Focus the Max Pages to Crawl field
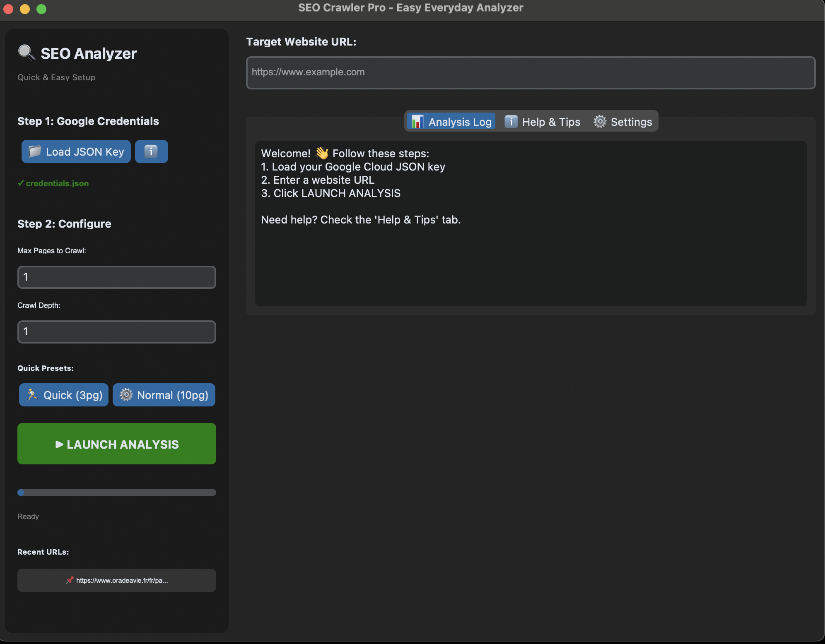 116,277
